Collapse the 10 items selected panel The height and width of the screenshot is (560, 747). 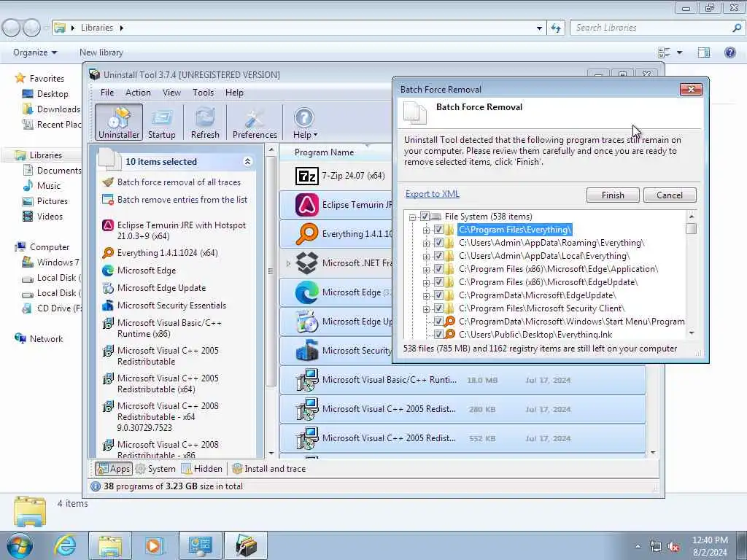pyautogui.click(x=247, y=161)
